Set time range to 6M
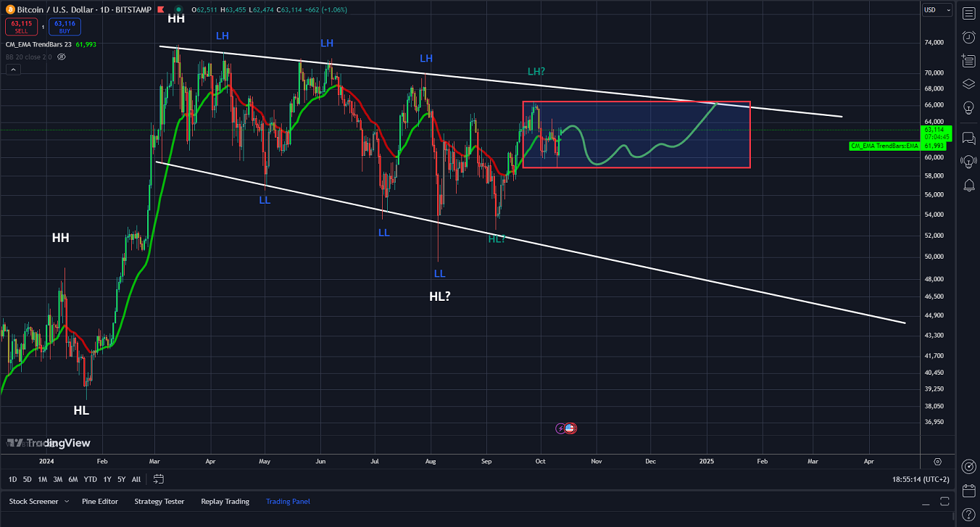This screenshot has height=527, width=980. click(73, 479)
